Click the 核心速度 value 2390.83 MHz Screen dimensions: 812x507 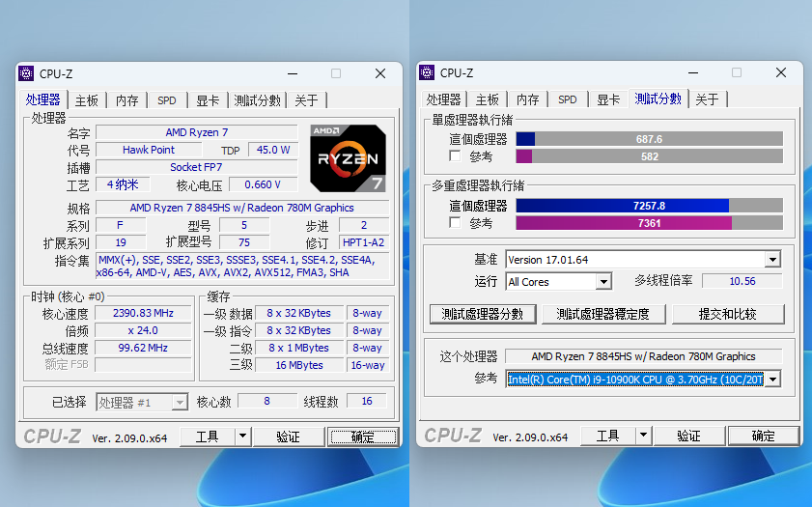click(x=144, y=313)
